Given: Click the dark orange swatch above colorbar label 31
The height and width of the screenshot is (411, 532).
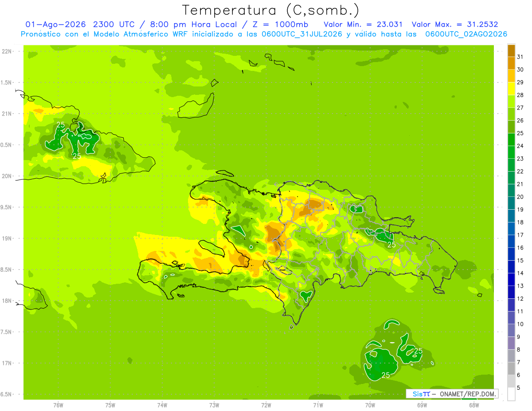Looking at the screenshot, I should point(511,51).
